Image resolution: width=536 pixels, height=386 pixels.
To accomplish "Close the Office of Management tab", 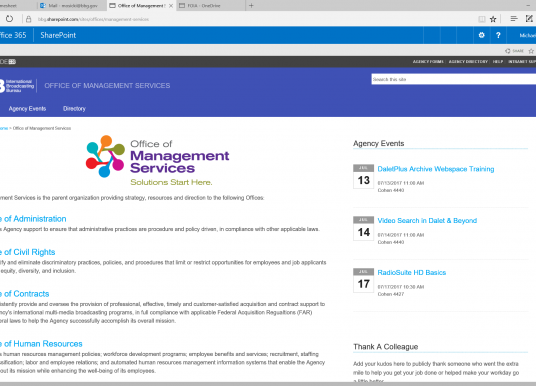I will pos(171,5).
